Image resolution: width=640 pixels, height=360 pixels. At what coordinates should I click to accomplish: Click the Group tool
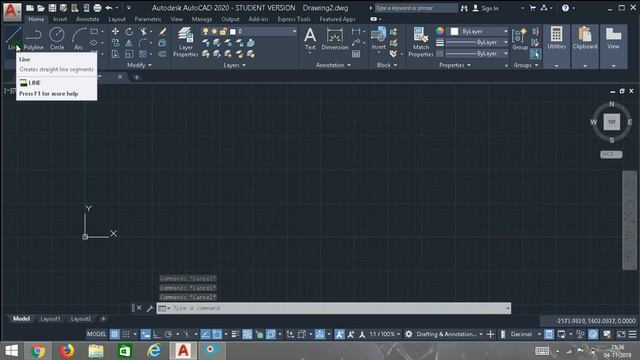tap(520, 39)
